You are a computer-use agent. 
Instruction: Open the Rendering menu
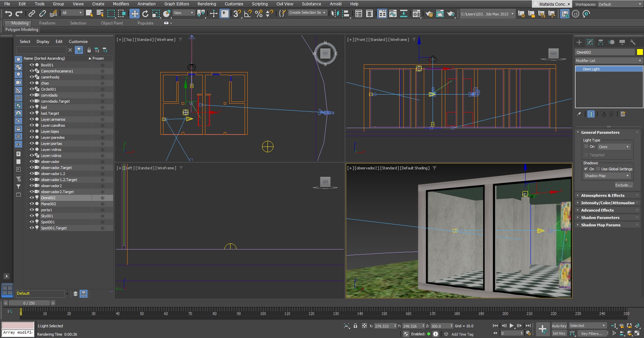[206, 4]
